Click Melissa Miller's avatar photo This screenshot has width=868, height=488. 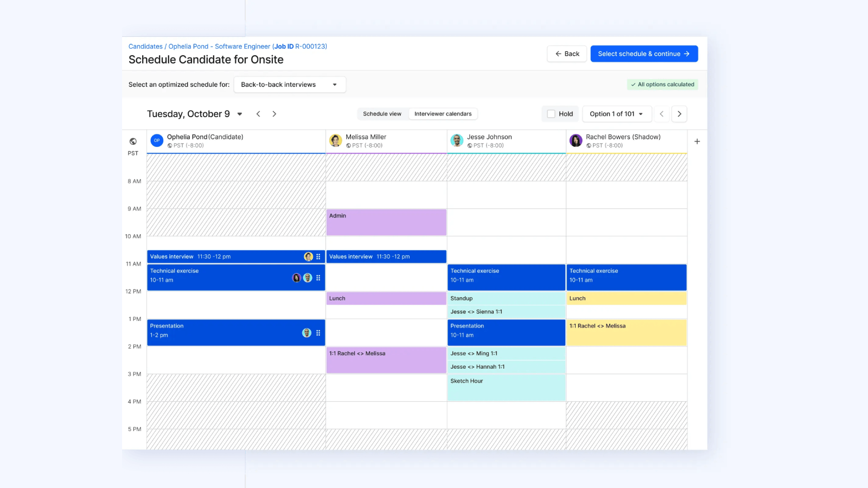(x=336, y=141)
